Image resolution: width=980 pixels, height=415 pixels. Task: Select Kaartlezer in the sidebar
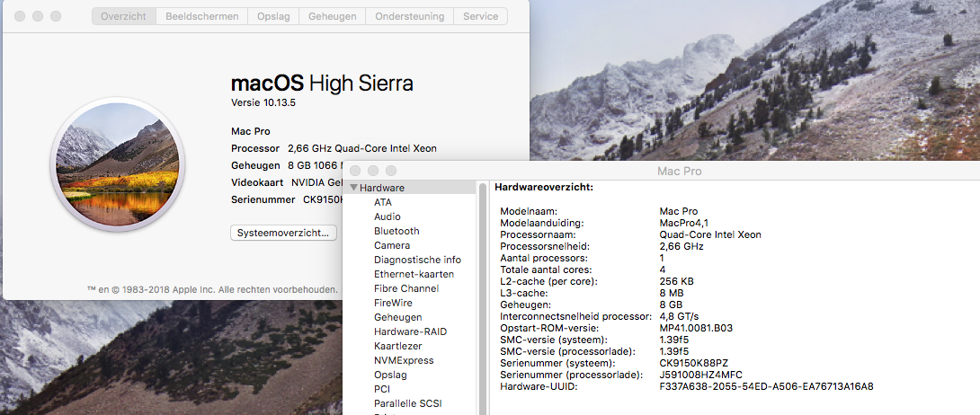(397, 346)
